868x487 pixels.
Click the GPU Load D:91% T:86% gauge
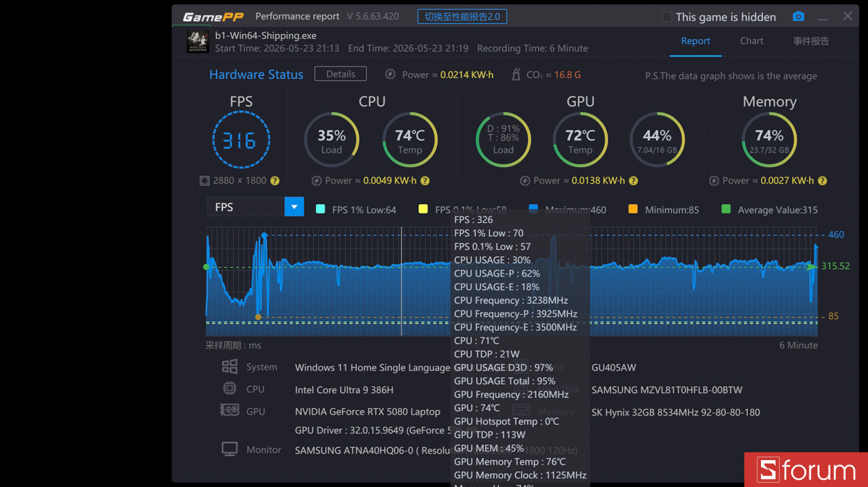(x=503, y=140)
